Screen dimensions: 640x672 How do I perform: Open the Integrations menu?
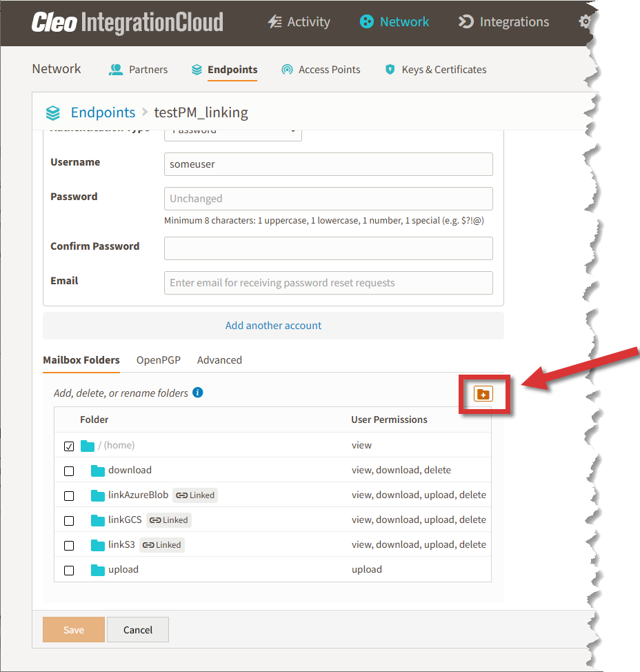pos(503,22)
